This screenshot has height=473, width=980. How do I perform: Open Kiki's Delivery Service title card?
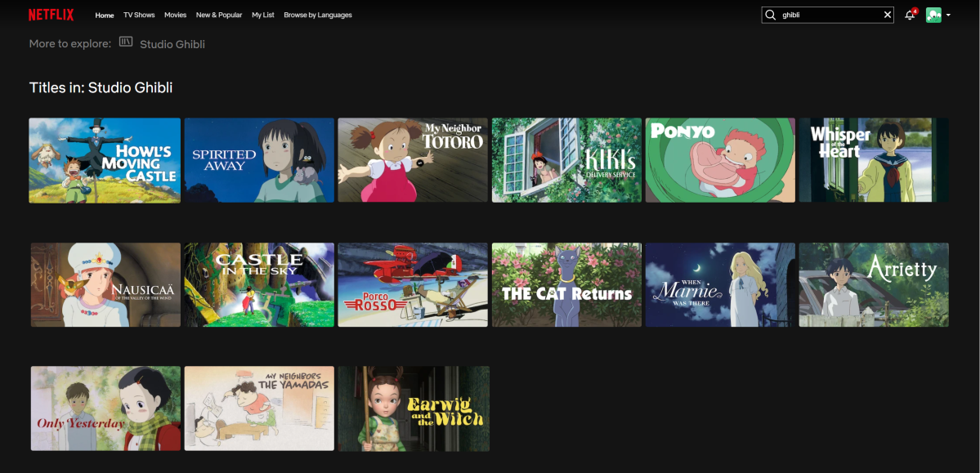566,160
